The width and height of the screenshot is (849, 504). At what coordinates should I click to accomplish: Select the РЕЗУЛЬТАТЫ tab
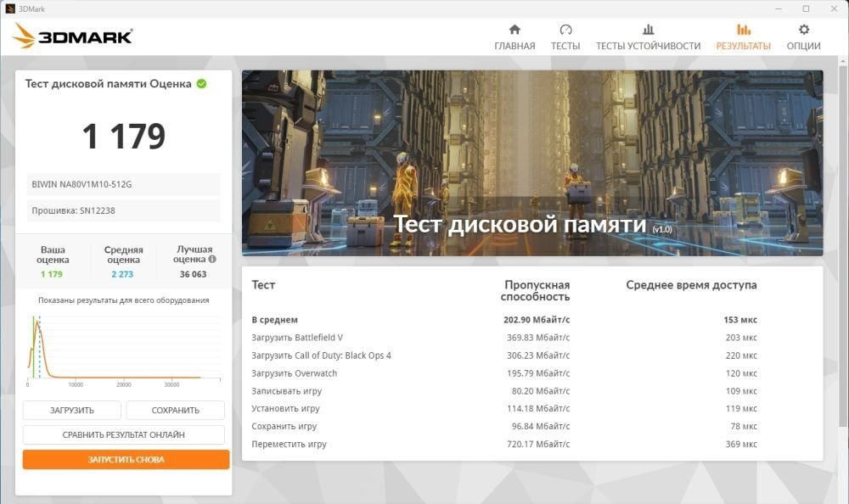(x=744, y=37)
